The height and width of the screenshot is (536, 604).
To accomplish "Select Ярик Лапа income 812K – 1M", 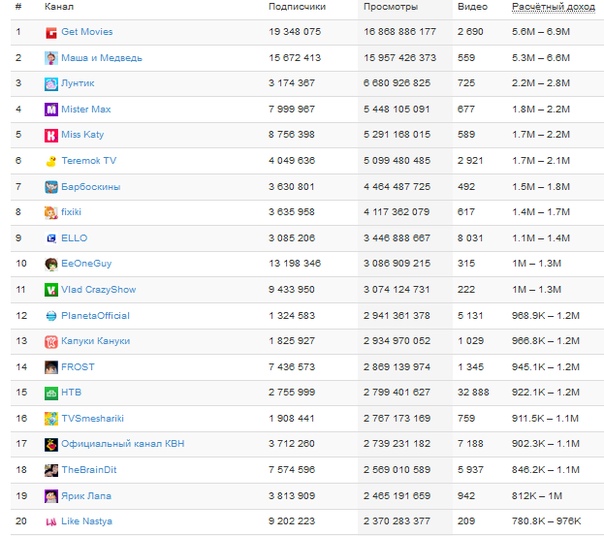I will click(x=537, y=496).
